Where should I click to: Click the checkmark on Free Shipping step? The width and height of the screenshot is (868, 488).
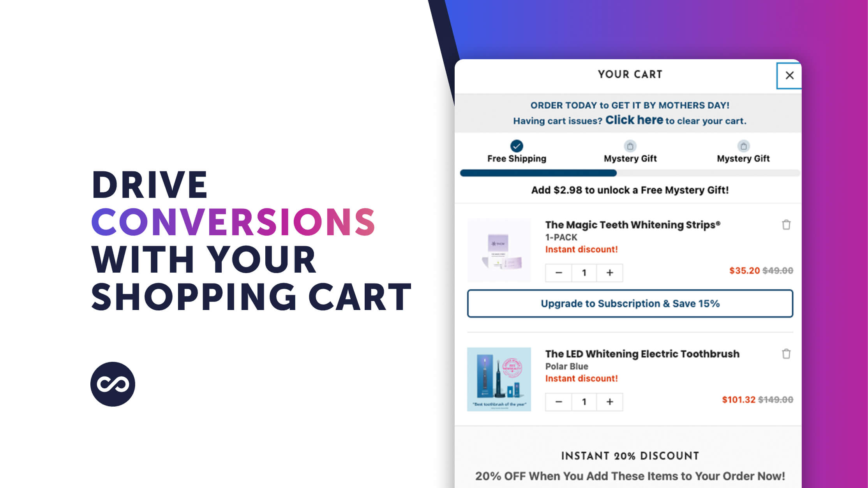[517, 145]
